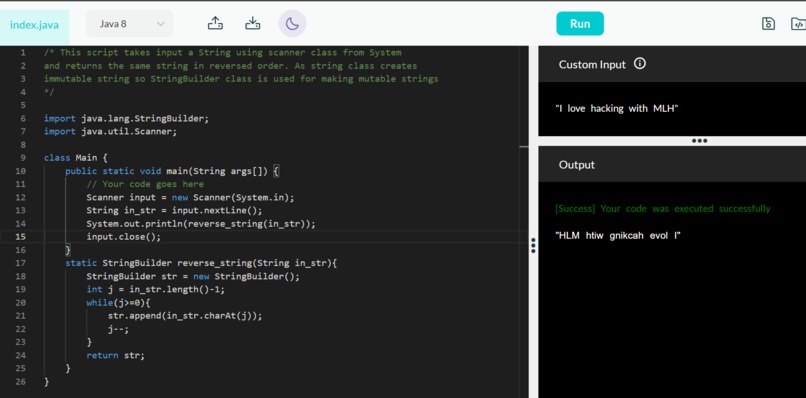
Task: Click the Custom Input heading
Action: 592,64
